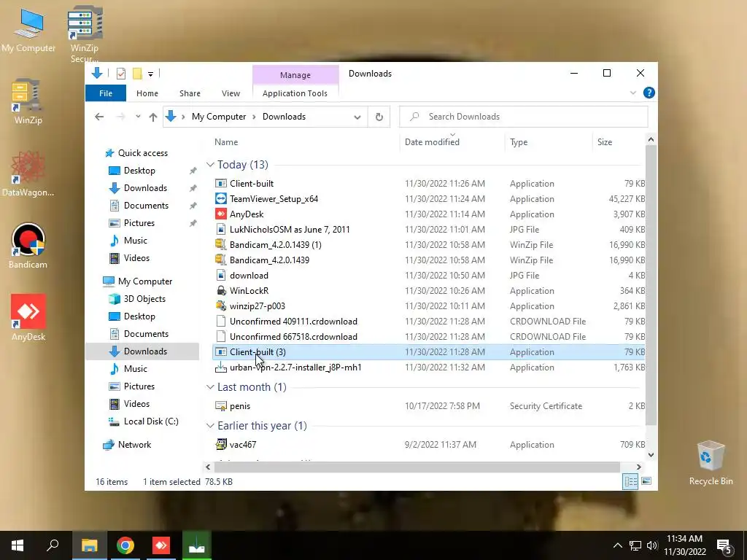
Task: Click the Explorer Help question mark icon
Action: click(x=649, y=93)
